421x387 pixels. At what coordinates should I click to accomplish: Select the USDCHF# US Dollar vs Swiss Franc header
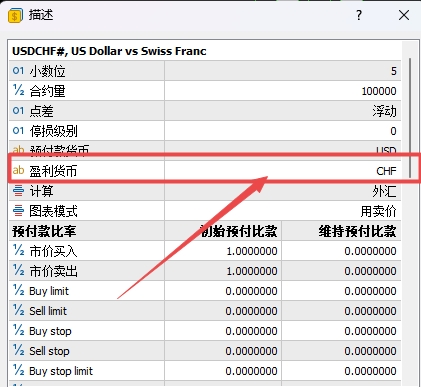pos(109,51)
